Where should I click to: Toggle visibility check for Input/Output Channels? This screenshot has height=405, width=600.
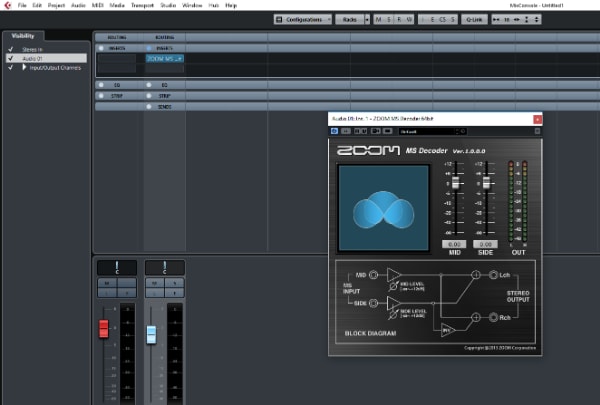(10, 67)
